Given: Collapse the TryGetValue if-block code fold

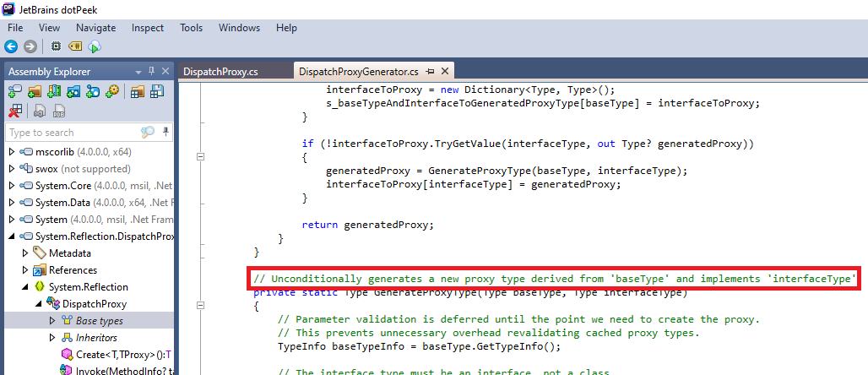Looking at the screenshot, I should coord(201,157).
